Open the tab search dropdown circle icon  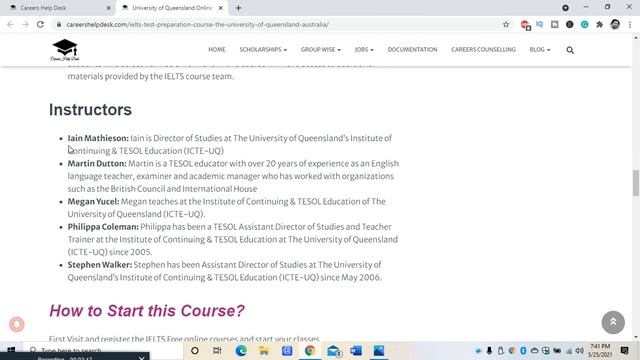(x=565, y=8)
